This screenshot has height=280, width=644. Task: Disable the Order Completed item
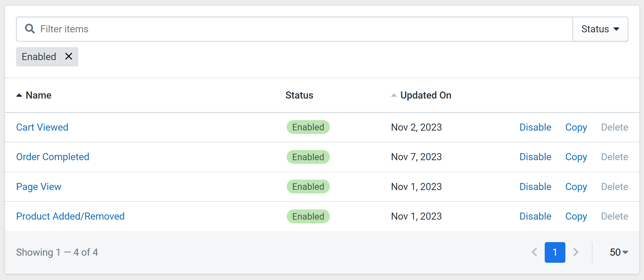(535, 157)
